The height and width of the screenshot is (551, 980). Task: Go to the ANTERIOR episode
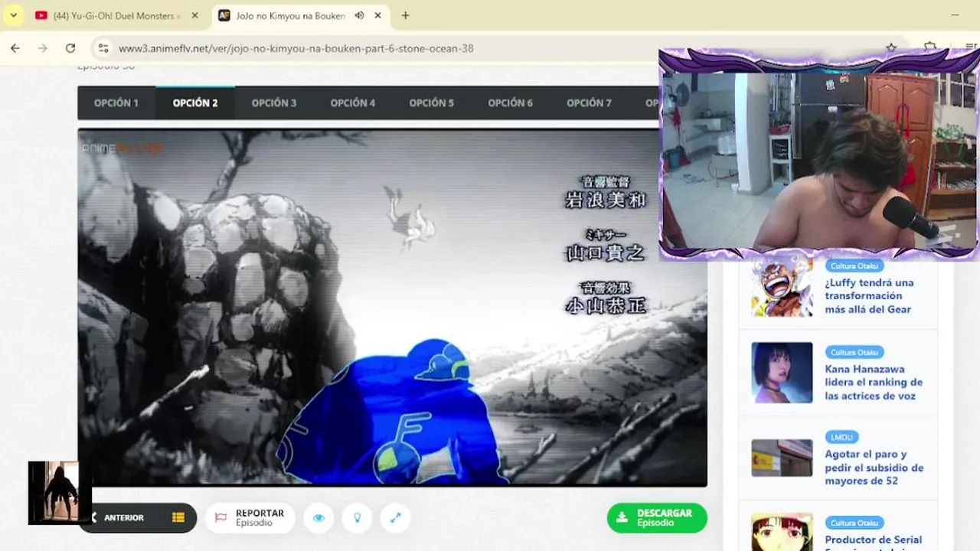(x=123, y=518)
